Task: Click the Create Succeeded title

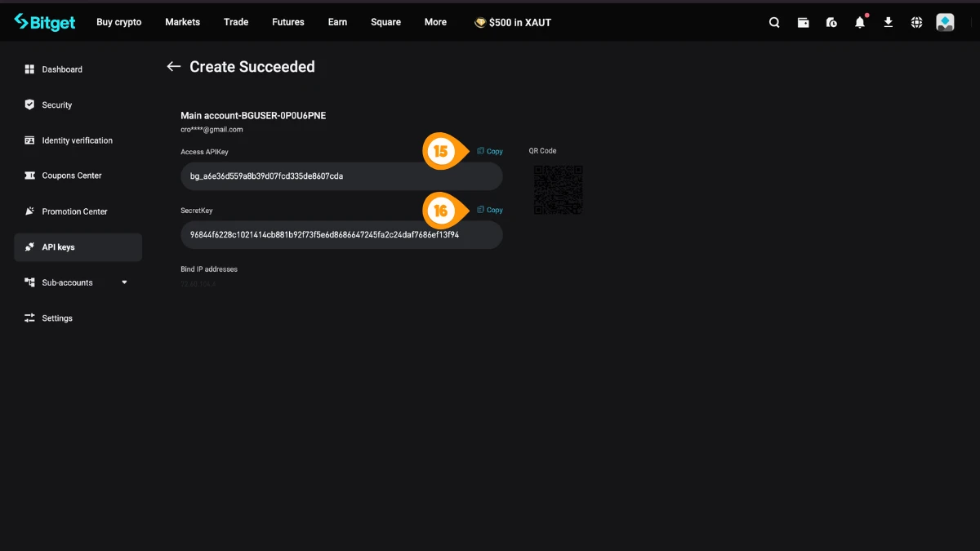Action: tap(252, 67)
